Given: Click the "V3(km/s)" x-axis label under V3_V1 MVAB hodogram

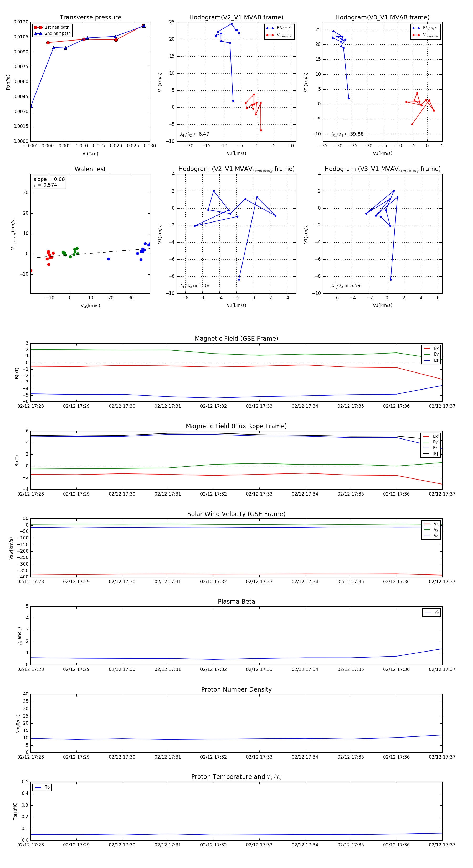Looking at the screenshot, I should pos(382,154).
